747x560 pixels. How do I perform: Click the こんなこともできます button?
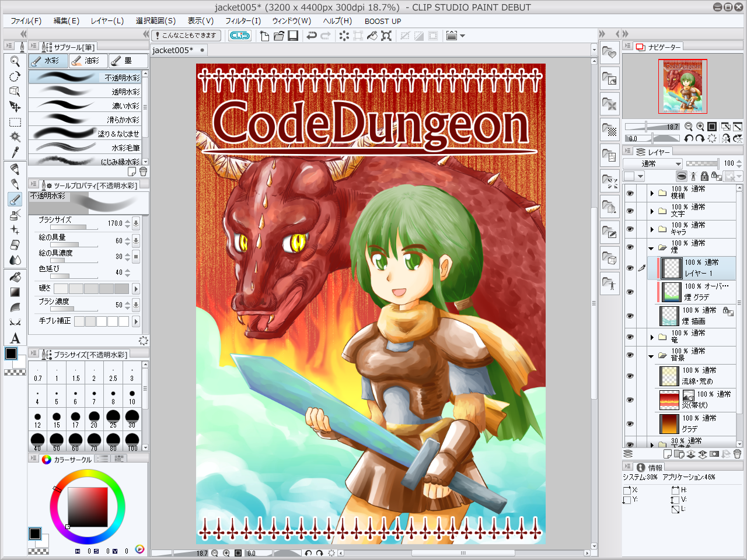coord(184,36)
